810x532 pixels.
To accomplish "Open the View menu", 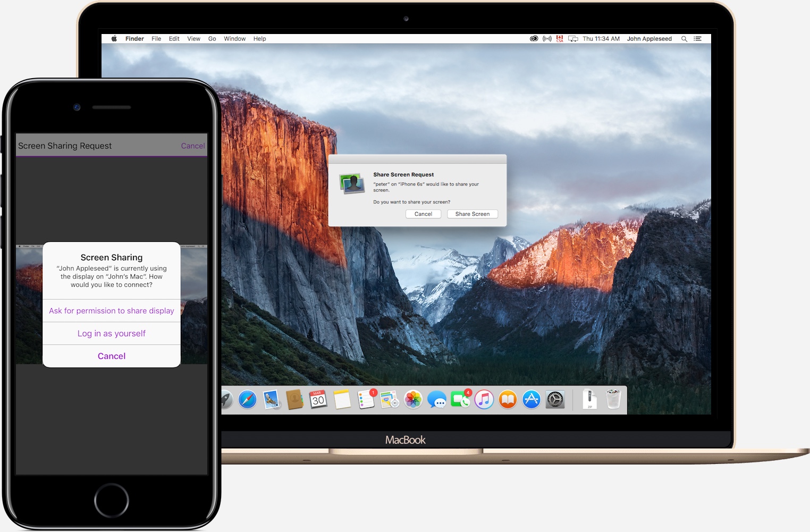I will pyautogui.click(x=194, y=39).
